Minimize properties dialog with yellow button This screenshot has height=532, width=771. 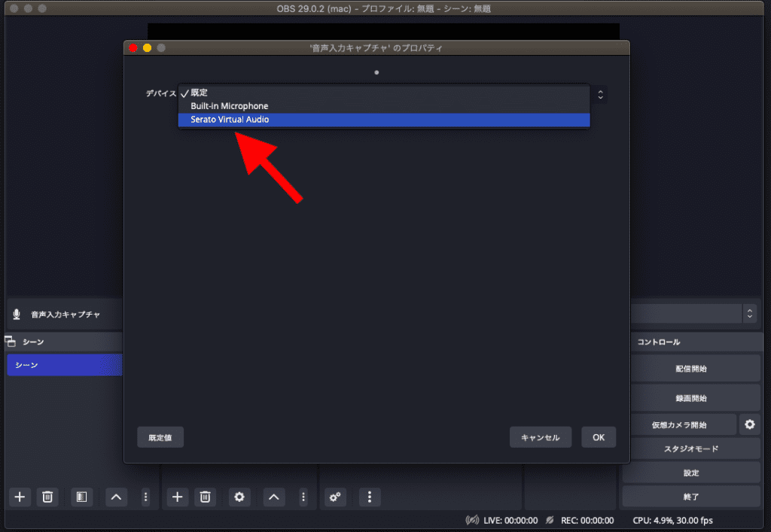pyautogui.click(x=147, y=47)
